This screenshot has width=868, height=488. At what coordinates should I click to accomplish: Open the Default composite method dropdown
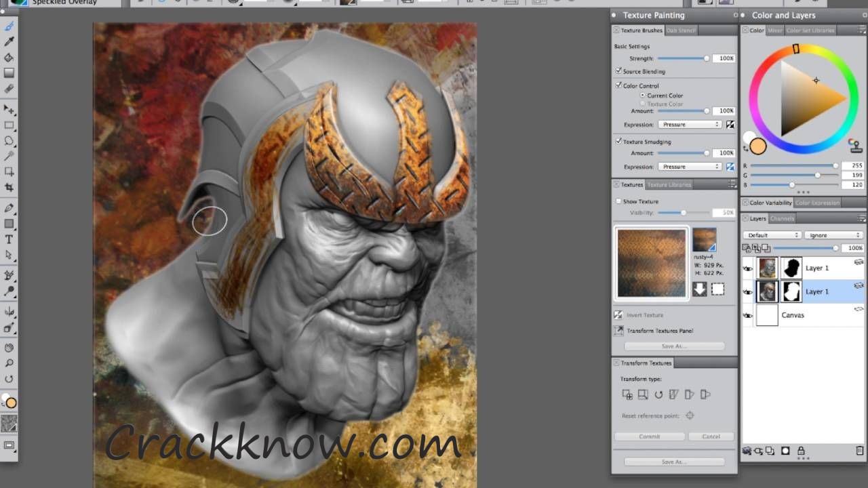772,235
